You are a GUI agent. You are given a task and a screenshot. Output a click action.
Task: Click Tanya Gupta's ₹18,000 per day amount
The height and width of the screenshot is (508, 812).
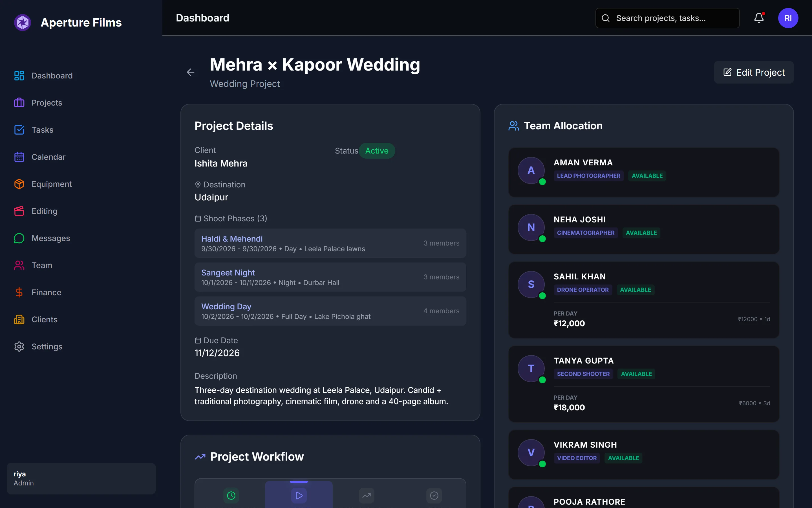coord(569,408)
